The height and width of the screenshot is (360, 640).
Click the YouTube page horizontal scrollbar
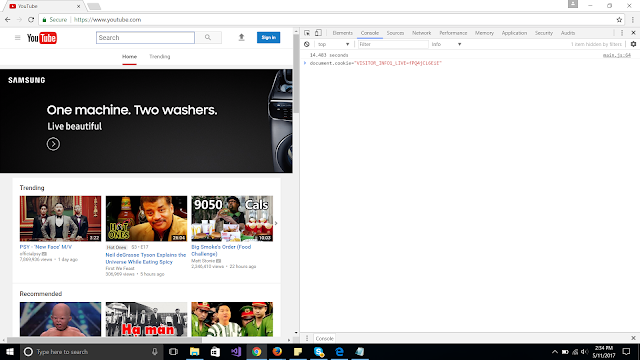(104, 340)
